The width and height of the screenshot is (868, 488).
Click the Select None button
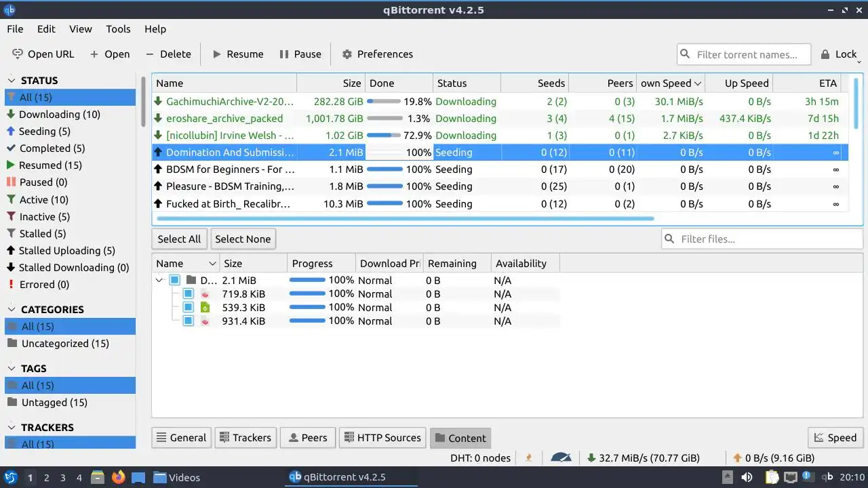point(243,239)
